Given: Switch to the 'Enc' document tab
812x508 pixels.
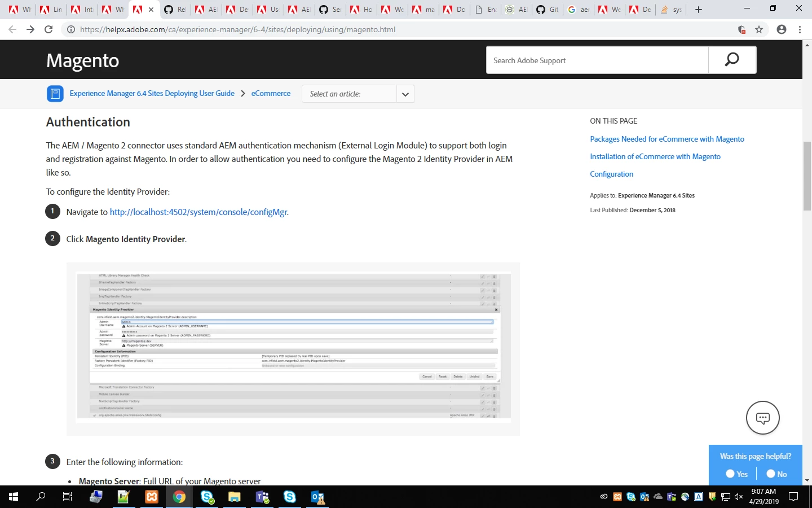Looking at the screenshot, I should [486, 10].
